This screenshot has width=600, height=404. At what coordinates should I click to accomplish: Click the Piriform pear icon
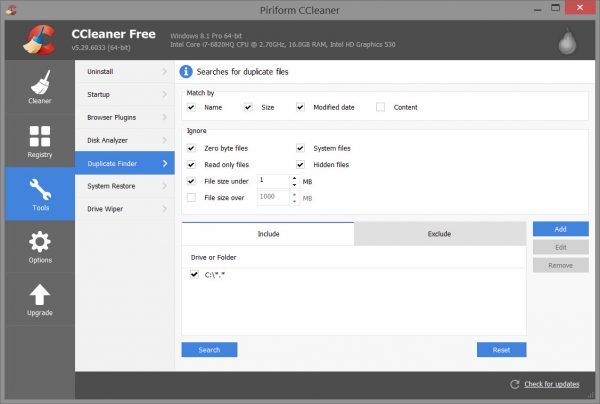[565, 43]
